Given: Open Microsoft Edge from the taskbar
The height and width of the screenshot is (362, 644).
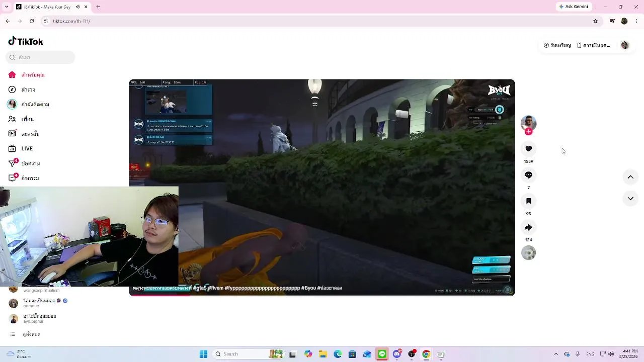Looking at the screenshot, I should point(338,354).
